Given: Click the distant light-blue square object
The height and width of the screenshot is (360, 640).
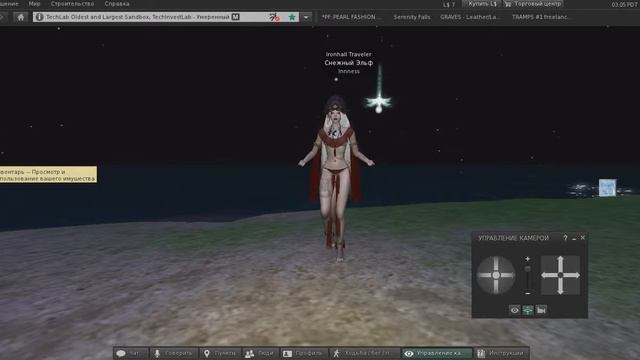Looking at the screenshot, I should pyautogui.click(x=607, y=188).
